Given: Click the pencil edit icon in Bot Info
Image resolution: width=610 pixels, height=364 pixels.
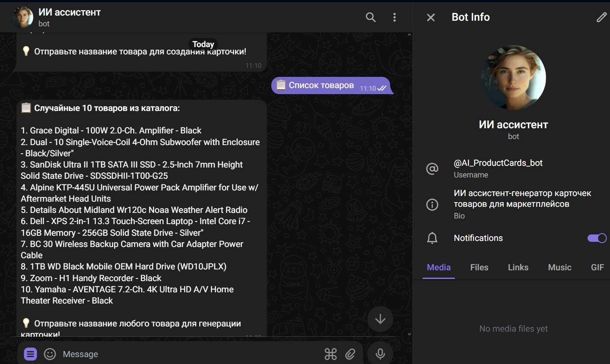Looking at the screenshot, I should 601,17.
